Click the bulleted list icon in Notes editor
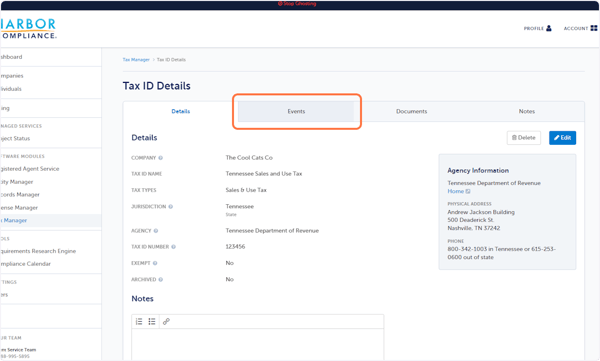 tap(152, 322)
